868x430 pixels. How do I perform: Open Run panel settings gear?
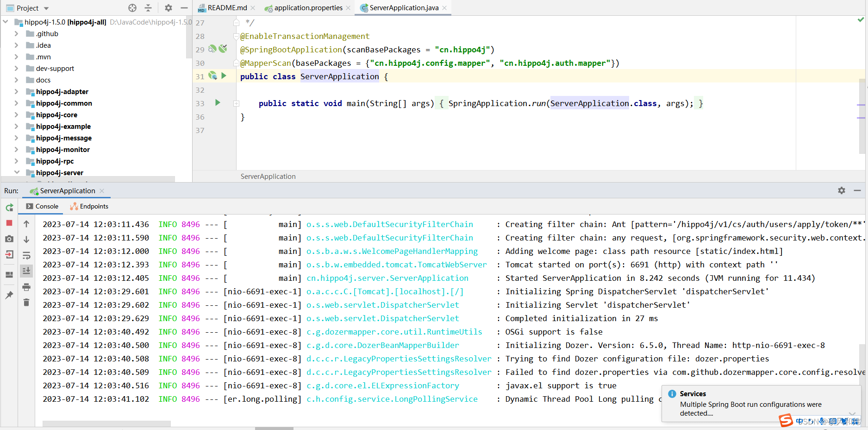[x=842, y=190]
